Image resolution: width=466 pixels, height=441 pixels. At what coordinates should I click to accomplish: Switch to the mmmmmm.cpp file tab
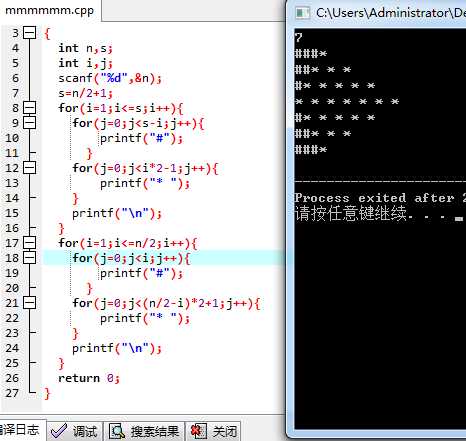(x=49, y=10)
